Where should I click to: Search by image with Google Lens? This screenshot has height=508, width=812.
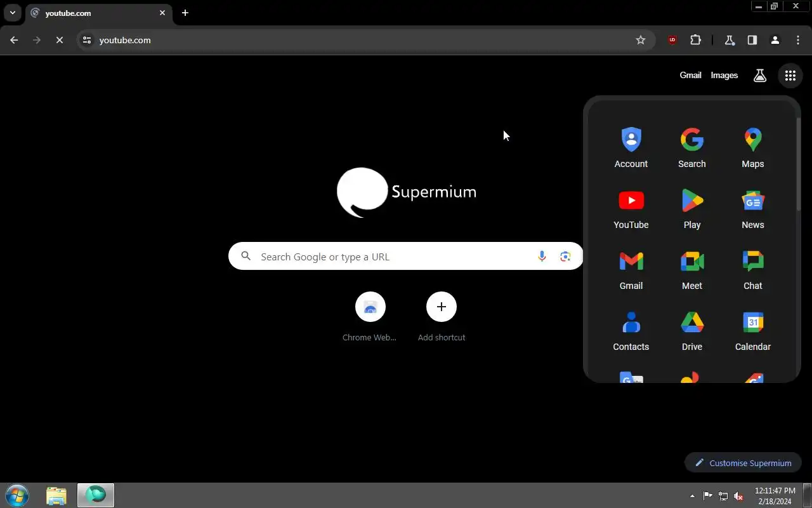tap(565, 257)
